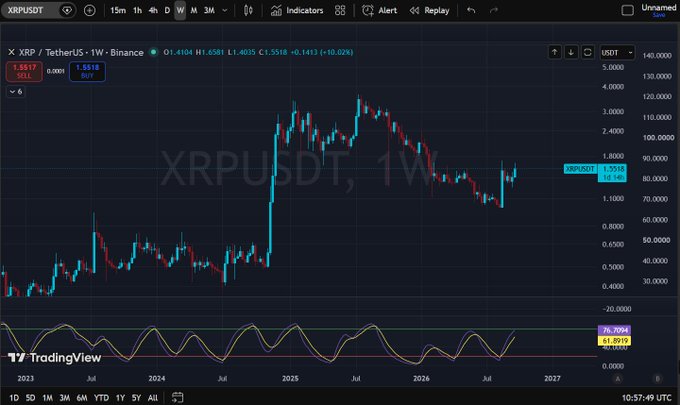
Task: Add a symbol to compare with the plus icon
Action: (89, 10)
